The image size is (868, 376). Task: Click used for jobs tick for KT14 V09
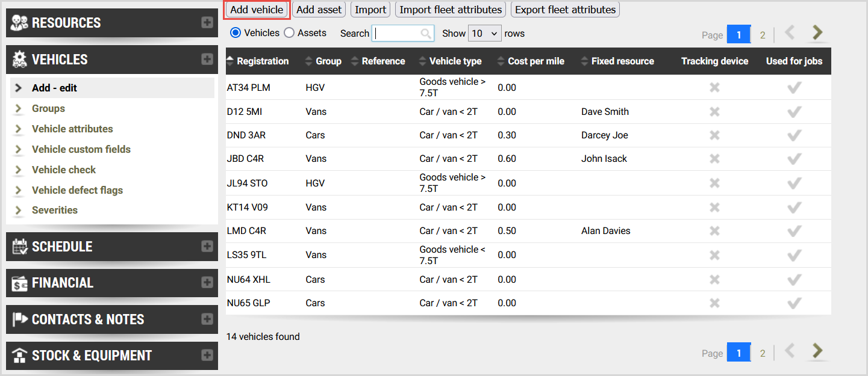(795, 207)
